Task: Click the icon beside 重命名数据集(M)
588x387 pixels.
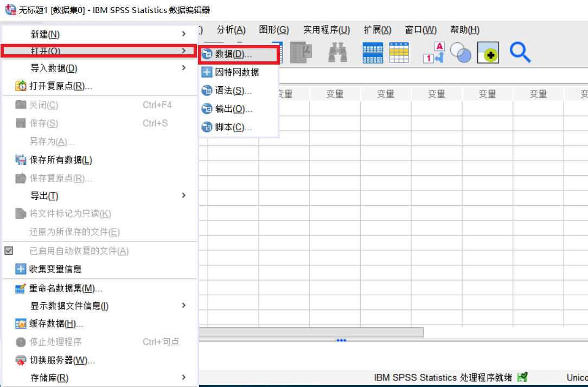Action: click(21, 288)
